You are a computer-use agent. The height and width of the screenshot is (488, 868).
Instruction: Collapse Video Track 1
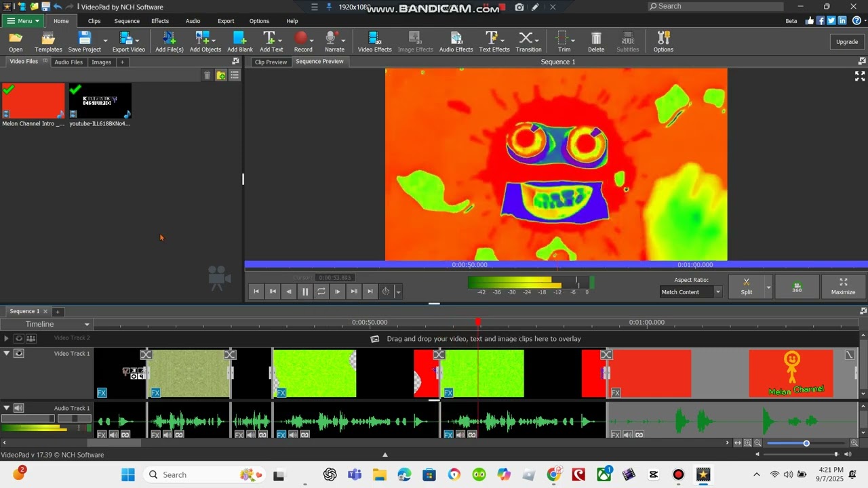tap(6, 353)
